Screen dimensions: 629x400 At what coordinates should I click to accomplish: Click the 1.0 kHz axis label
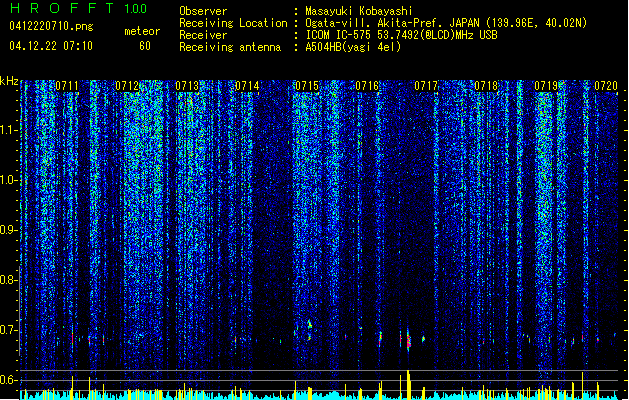[8, 180]
